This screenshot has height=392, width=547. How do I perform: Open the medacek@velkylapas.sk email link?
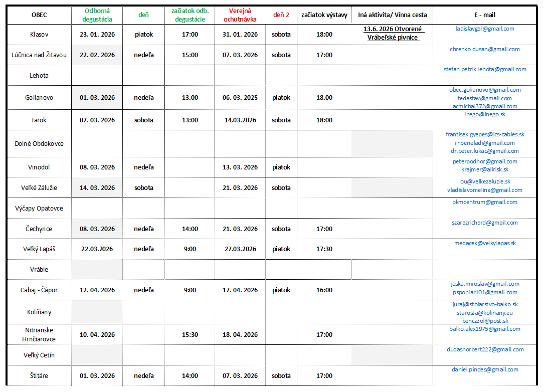point(484,243)
